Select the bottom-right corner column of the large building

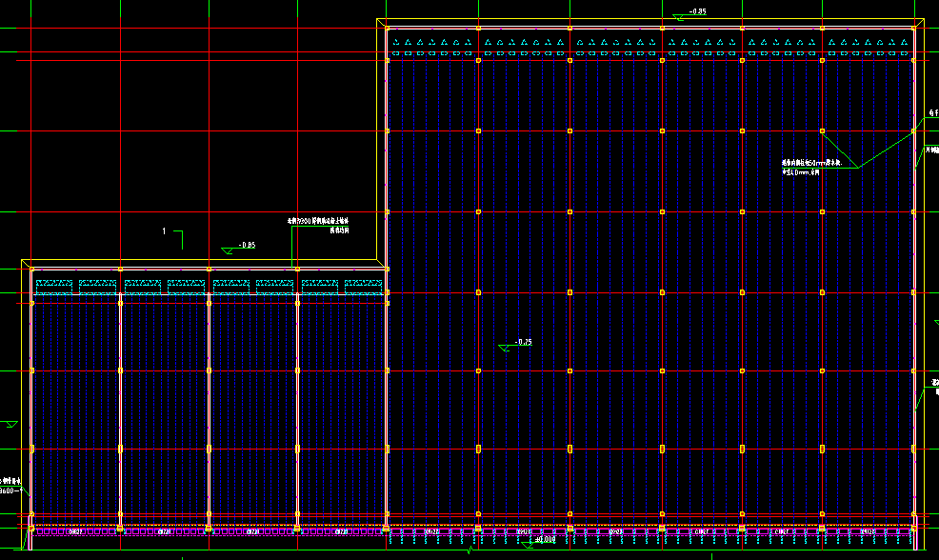click(x=914, y=529)
